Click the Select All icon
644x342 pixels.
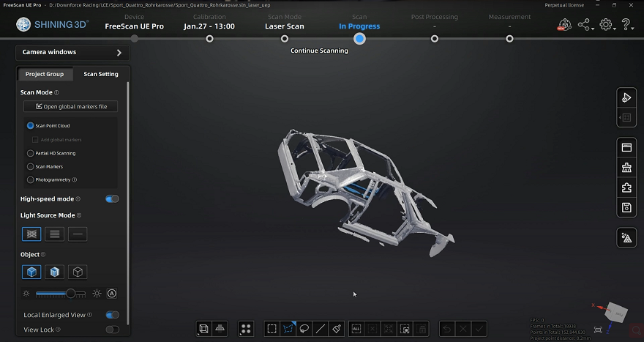tap(356, 329)
